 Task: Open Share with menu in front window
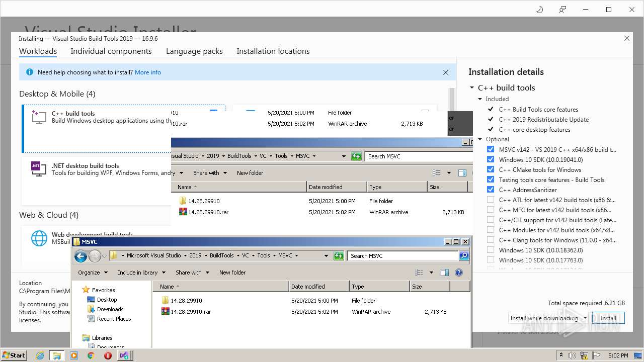pos(192,273)
